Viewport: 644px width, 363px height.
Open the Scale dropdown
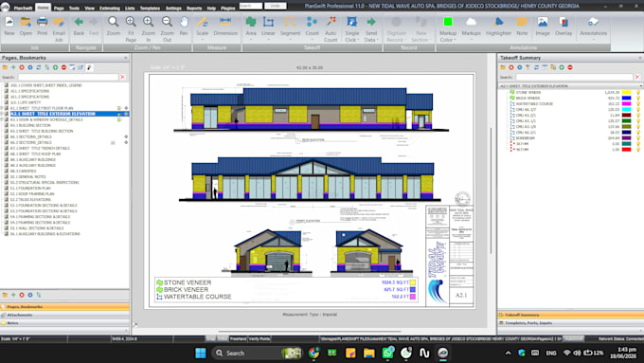(202, 40)
